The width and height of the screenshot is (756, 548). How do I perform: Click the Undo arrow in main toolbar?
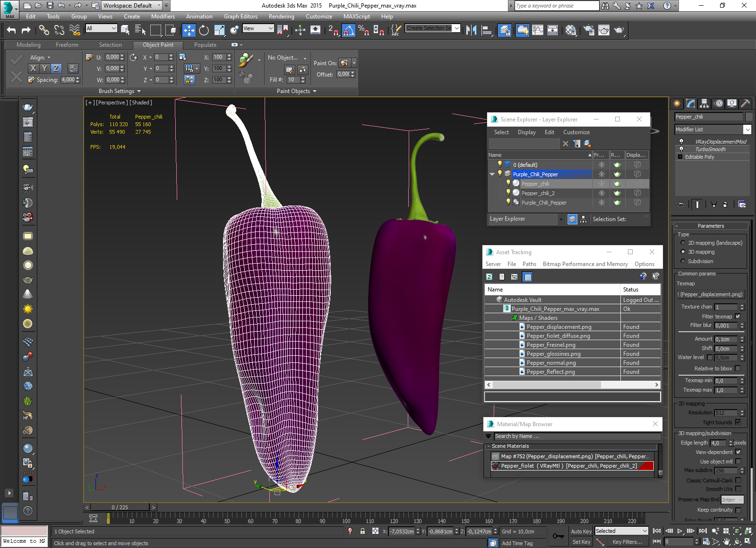[x=11, y=30]
